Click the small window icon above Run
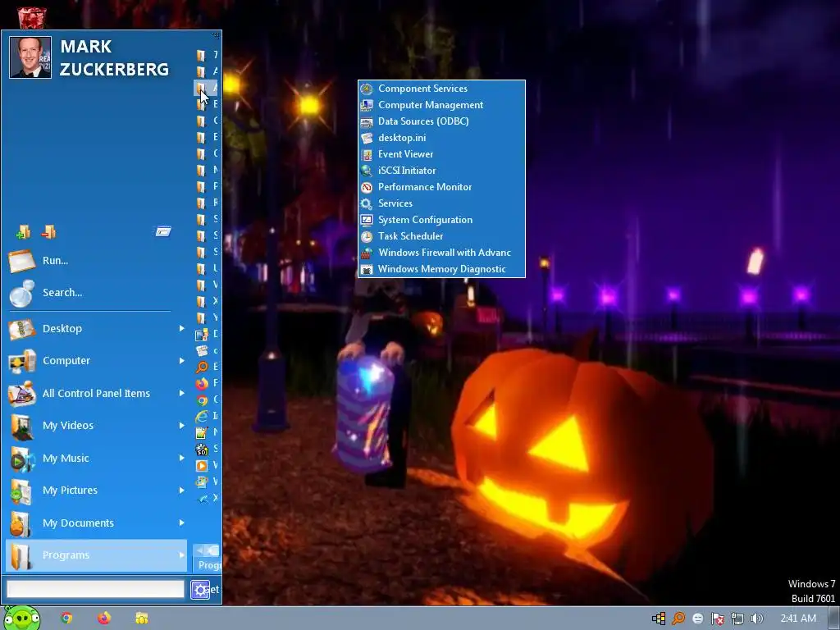Screen dimensions: 840x630 (163, 231)
